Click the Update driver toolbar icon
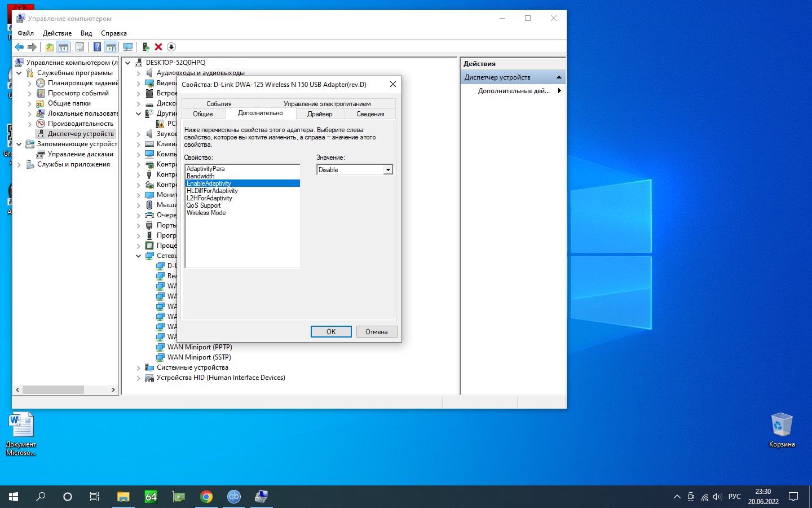 click(145, 47)
